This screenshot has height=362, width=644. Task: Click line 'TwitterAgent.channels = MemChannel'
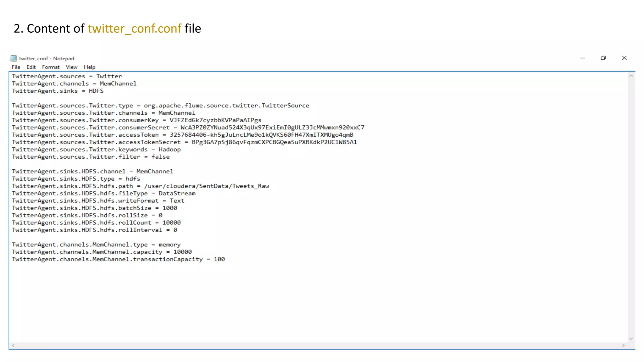(x=74, y=84)
